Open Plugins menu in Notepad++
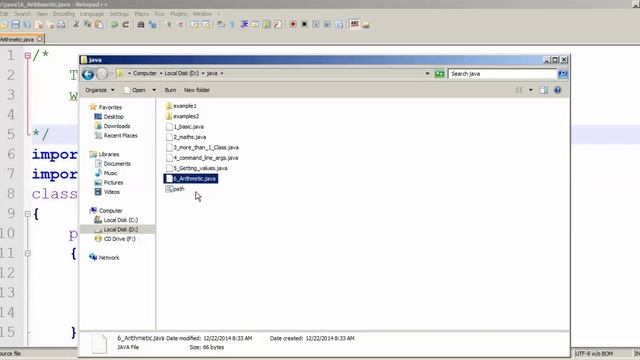Screen dimensions: 640x360 178,14
